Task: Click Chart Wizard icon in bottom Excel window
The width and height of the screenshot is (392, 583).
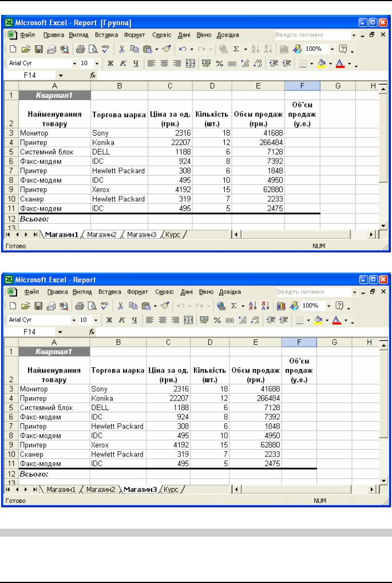Action: (x=281, y=306)
